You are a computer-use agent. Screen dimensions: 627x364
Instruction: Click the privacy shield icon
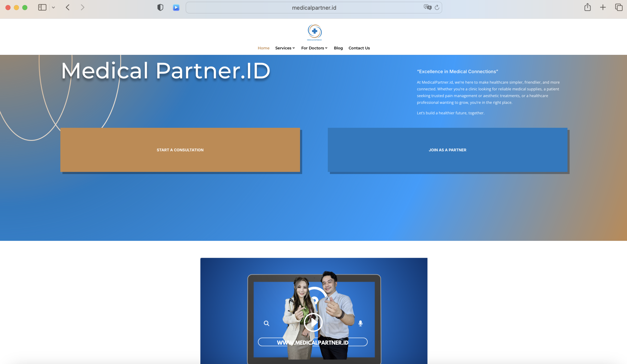160,7
